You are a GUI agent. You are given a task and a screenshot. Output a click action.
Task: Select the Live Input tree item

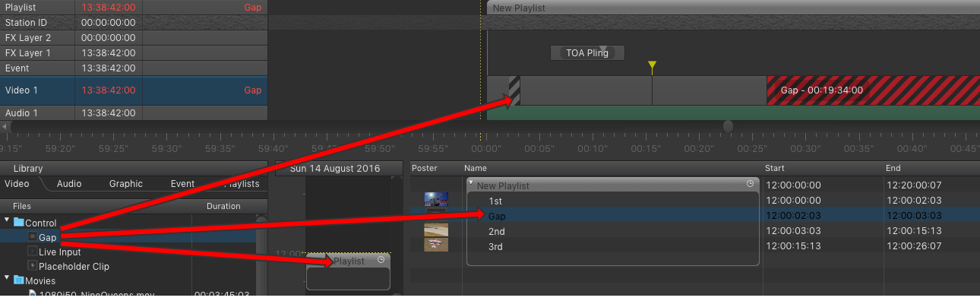click(x=60, y=252)
